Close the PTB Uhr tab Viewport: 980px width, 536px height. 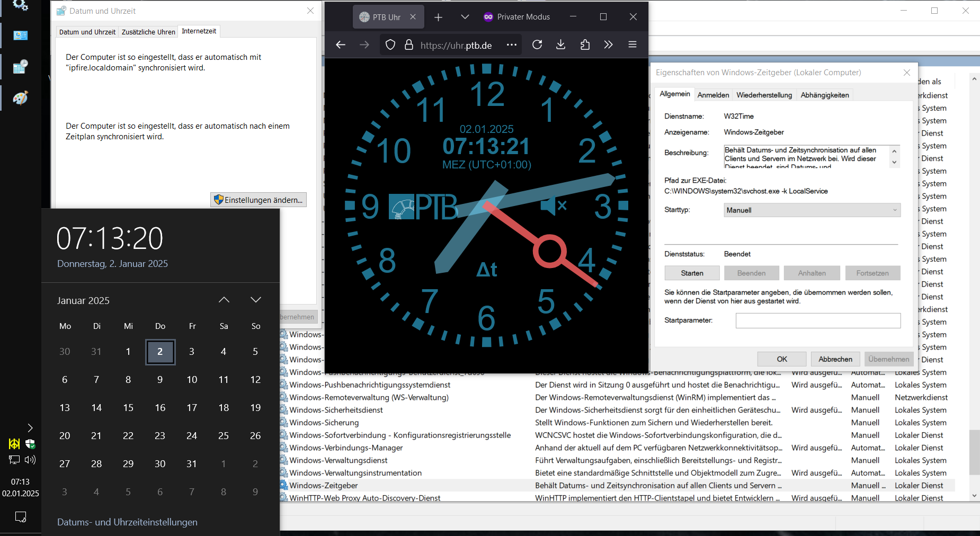(413, 17)
